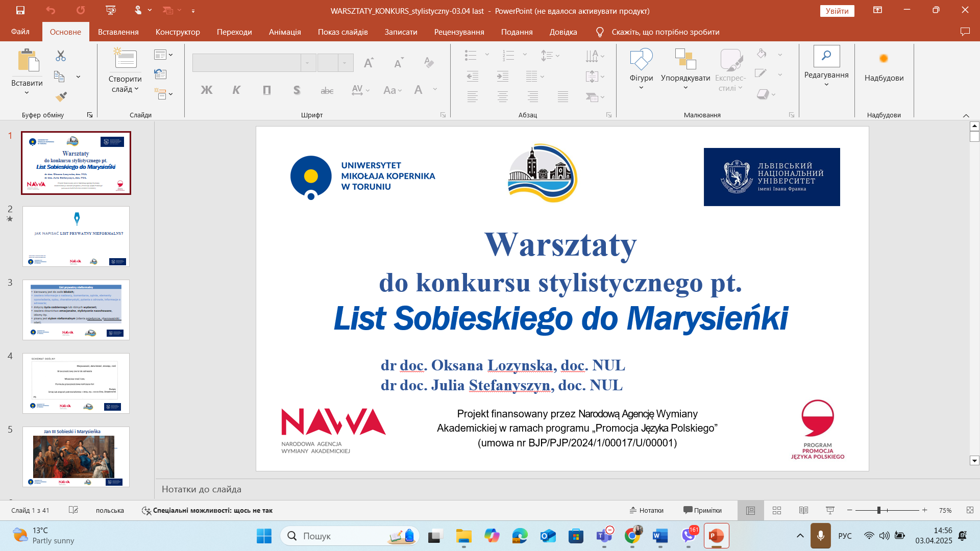Align text to the left
980x551 pixels.
point(473,96)
